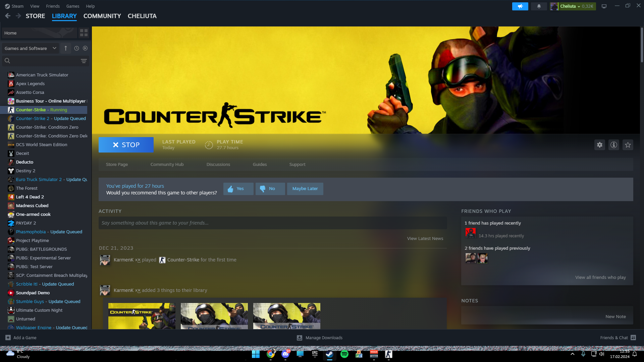This screenshot has width=644, height=362.
Task: Toggle recent activity clock sort
Action: coord(76,48)
